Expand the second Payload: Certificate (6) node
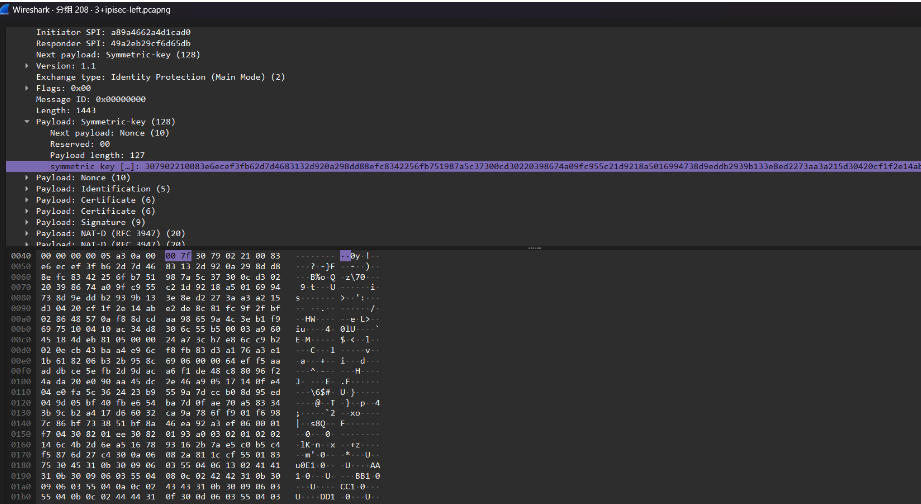921x504 pixels. tap(27, 211)
